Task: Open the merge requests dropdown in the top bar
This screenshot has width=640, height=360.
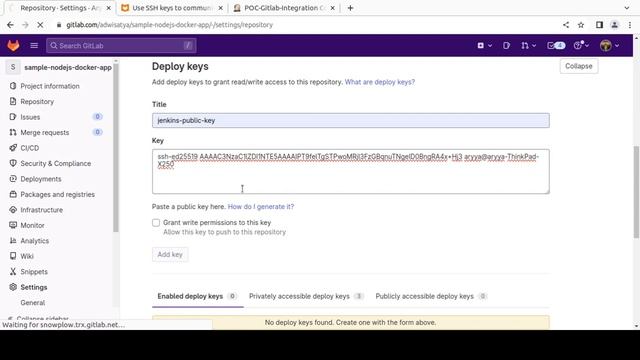Action: coord(528,45)
